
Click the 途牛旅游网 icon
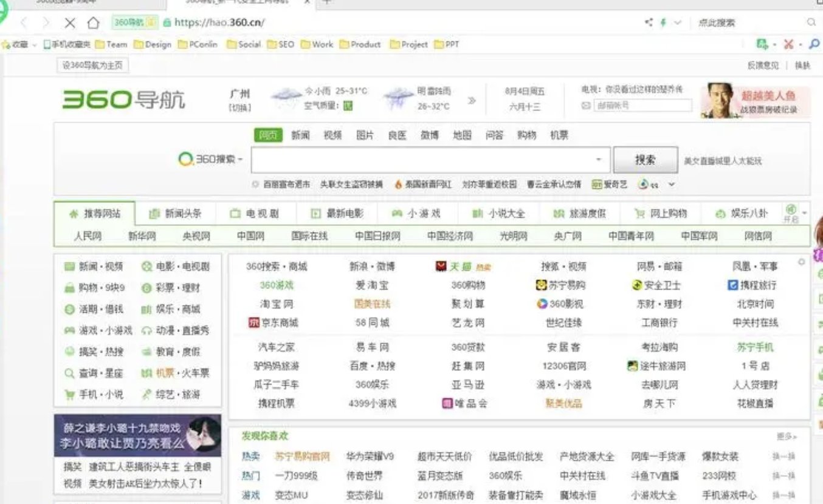click(632, 366)
